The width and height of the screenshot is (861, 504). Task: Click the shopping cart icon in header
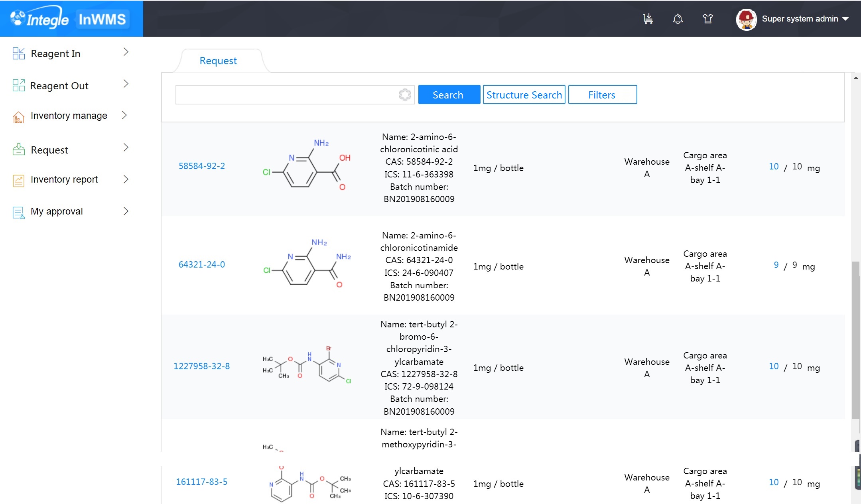pos(648,19)
